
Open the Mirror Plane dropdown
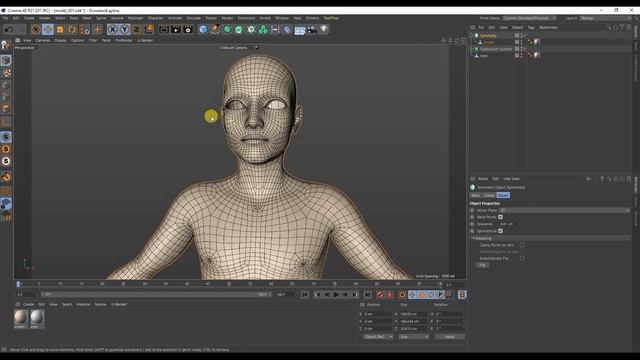pos(564,210)
